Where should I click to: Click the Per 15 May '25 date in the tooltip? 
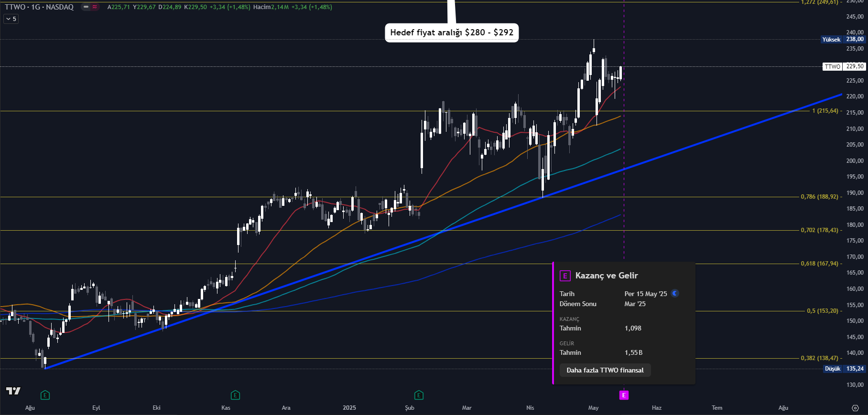coord(646,294)
